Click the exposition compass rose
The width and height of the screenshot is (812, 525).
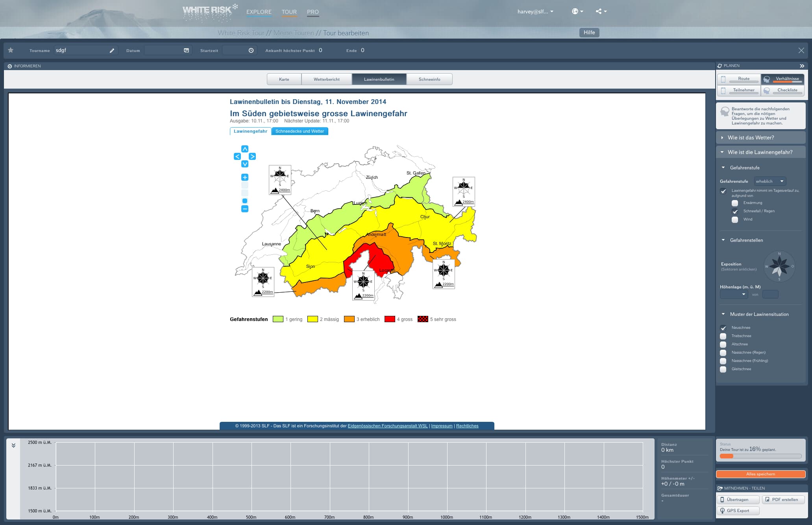pyautogui.click(x=779, y=266)
